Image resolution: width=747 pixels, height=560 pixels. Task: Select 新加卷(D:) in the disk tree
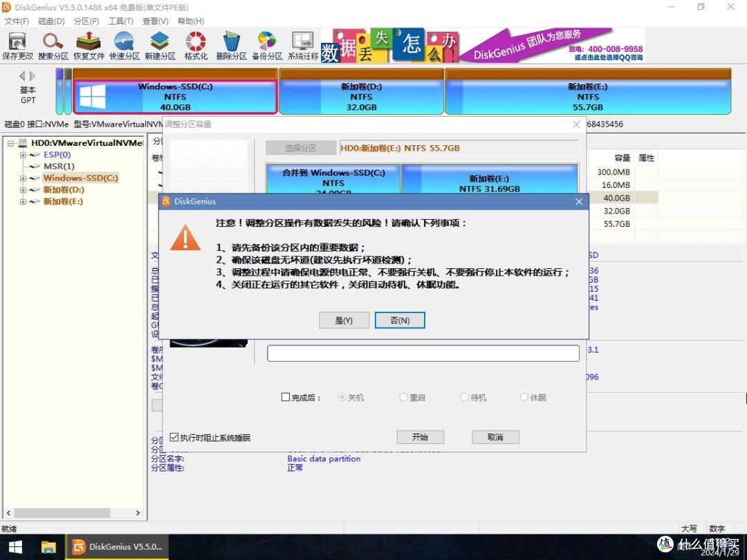click(x=64, y=190)
